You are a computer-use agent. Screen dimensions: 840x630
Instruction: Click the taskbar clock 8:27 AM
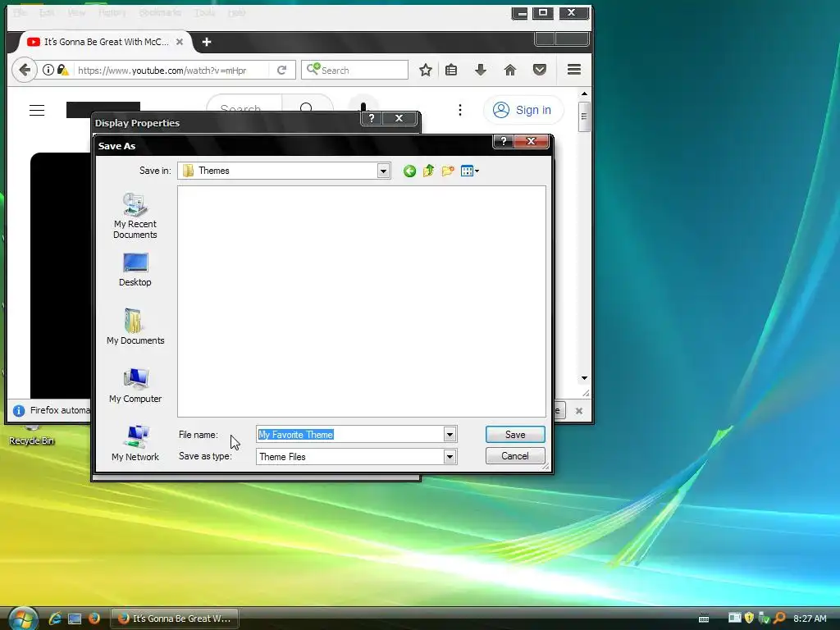pos(810,619)
